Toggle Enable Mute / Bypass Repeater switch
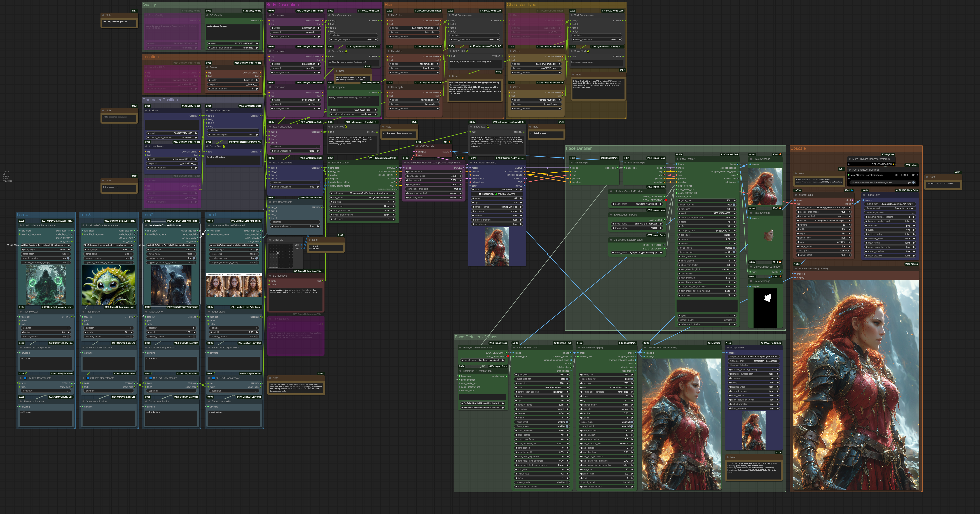This screenshot has width=980, height=514. [x=913, y=182]
